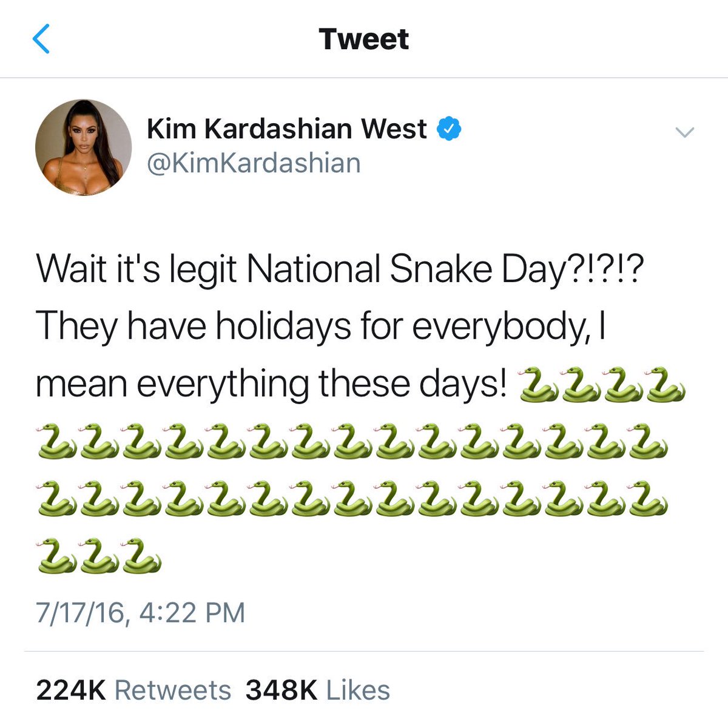Click the middle snake in the three-snake row
The image size is (728, 719).
(x=99, y=556)
